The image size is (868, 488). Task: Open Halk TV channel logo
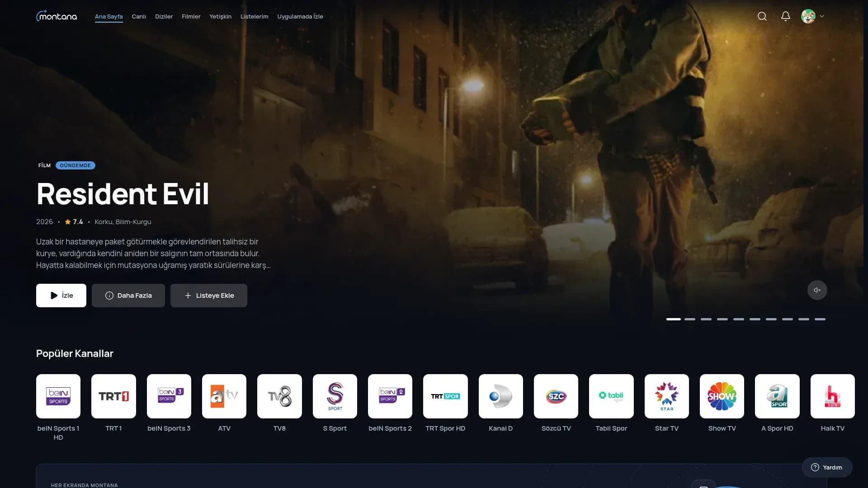click(833, 396)
